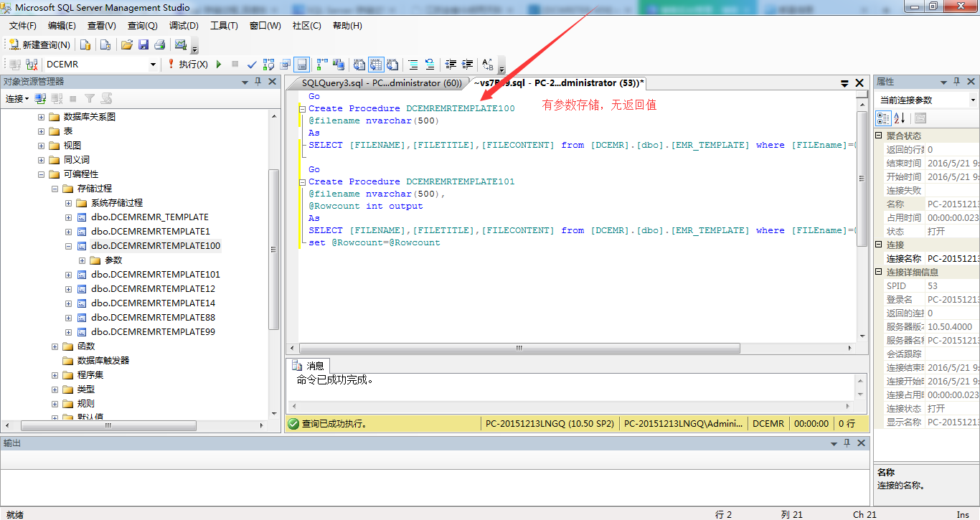Click alphabetical sort icon in Properties panel
This screenshot has height=520, width=980.
[899, 118]
